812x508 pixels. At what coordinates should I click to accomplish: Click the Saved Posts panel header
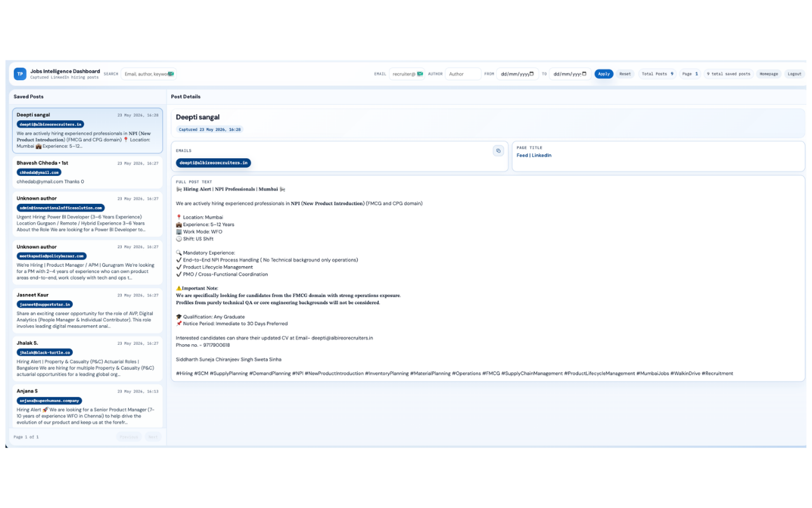point(29,97)
